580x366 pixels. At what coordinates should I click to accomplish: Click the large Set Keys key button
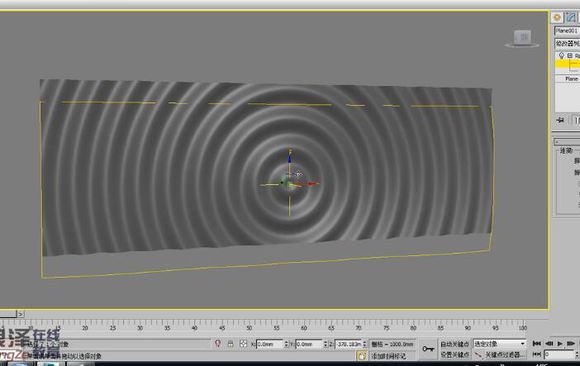coord(428,349)
